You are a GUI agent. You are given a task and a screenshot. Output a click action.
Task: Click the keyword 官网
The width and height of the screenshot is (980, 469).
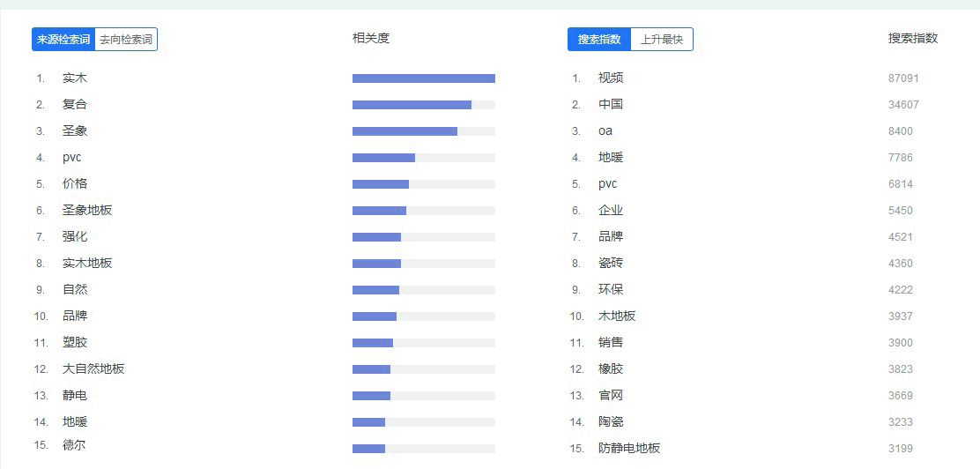point(611,396)
